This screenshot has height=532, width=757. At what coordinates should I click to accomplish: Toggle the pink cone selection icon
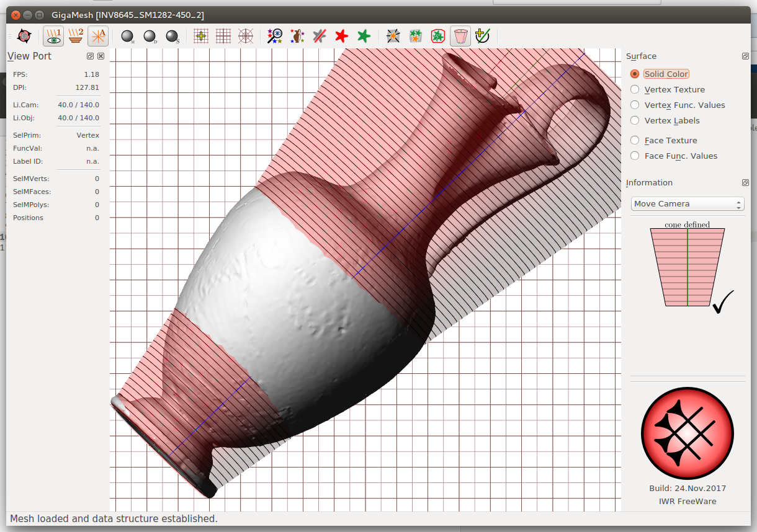tap(460, 37)
